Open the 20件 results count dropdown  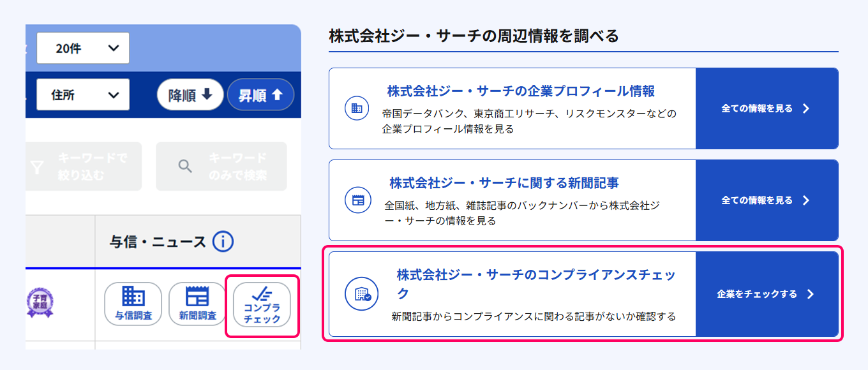click(x=83, y=47)
